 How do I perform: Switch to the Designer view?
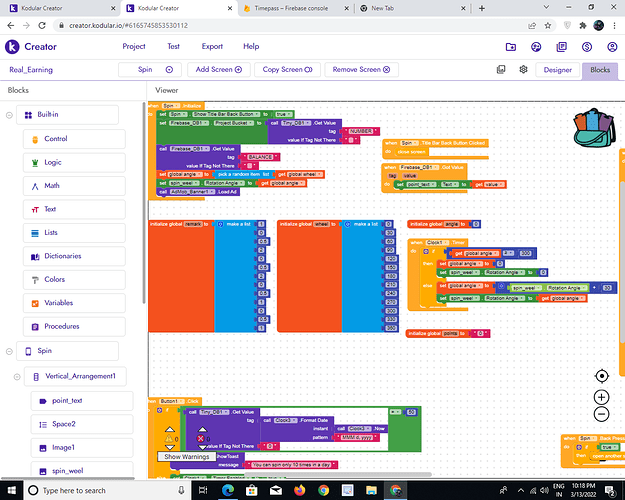click(x=558, y=70)
